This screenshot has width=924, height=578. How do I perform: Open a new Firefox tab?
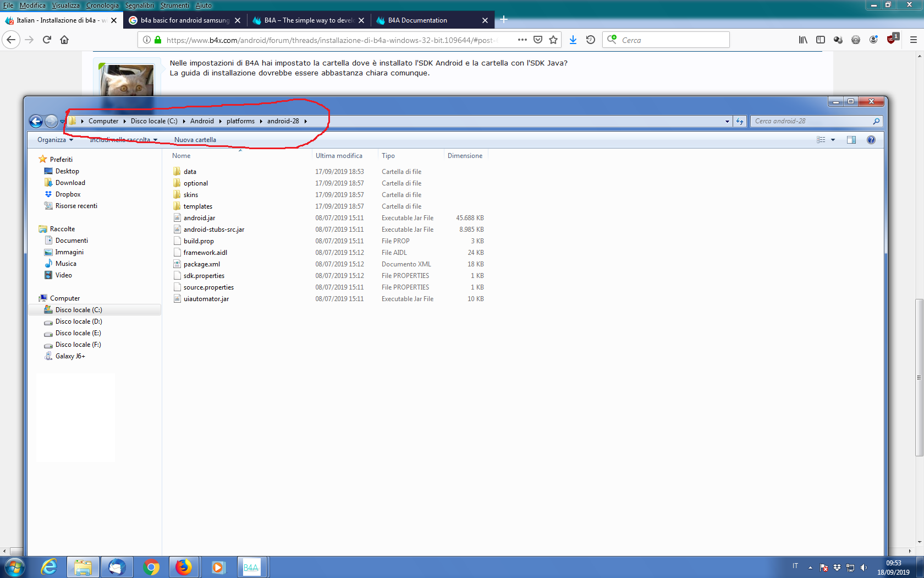(x=504, y=20)
